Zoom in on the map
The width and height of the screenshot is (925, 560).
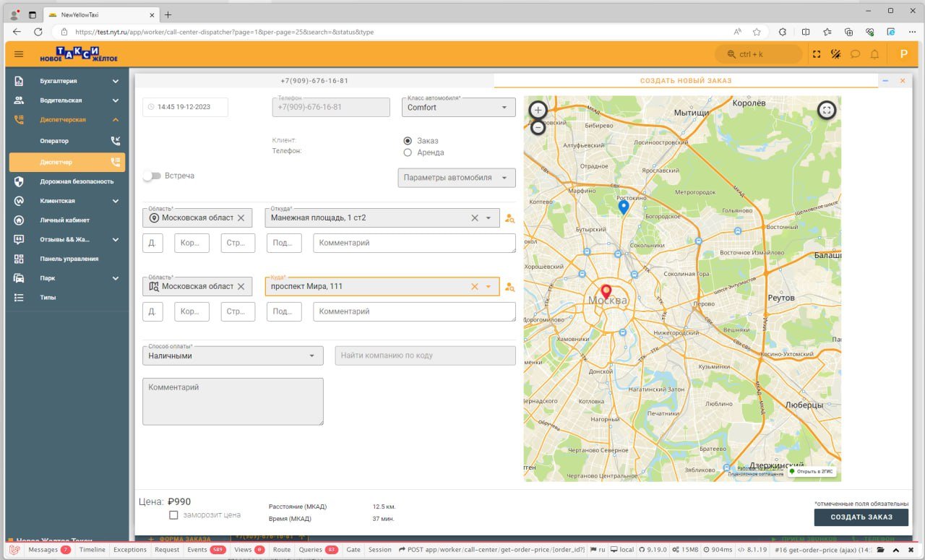[x=538, y=110]
